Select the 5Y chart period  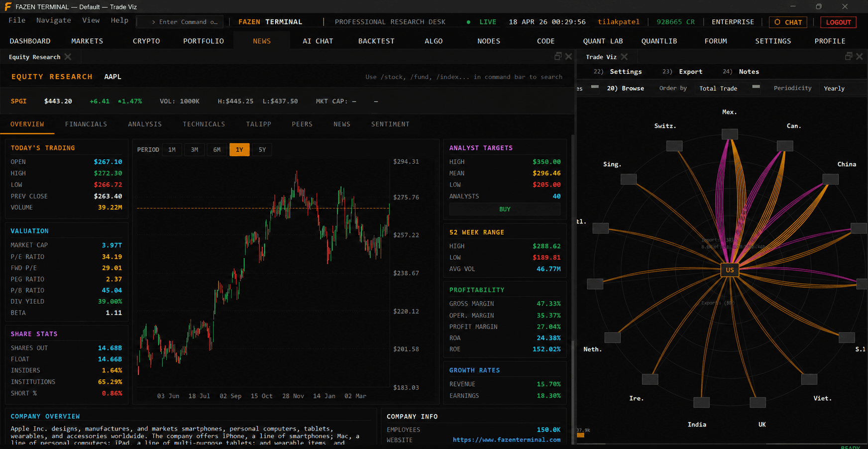tap(262, 150)
